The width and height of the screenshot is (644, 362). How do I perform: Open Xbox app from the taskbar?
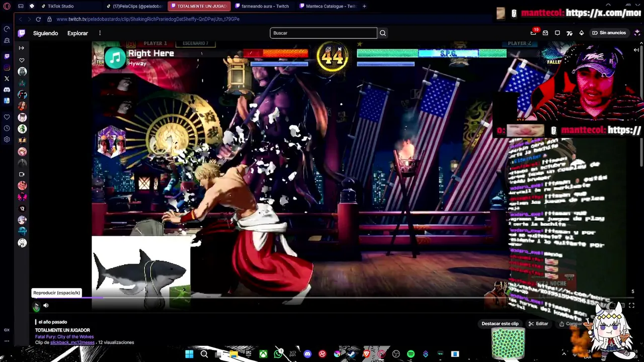tap(263, 354)
